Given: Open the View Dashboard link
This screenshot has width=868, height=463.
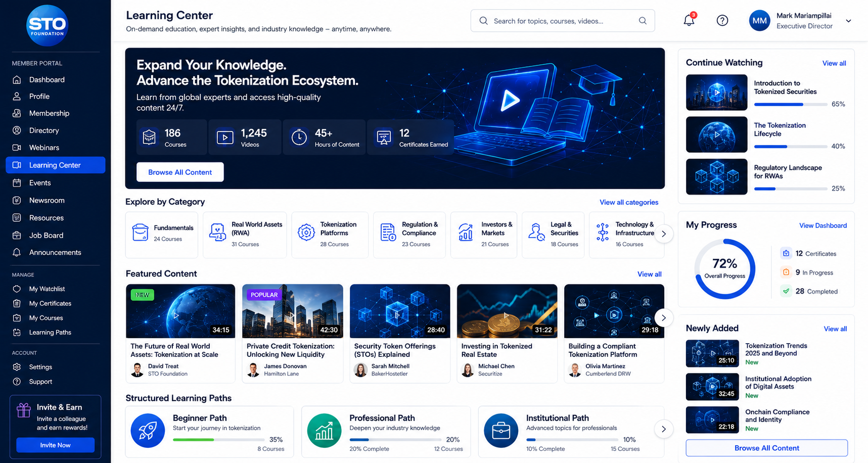Looking at the screenshot, I should coord(823,225).
